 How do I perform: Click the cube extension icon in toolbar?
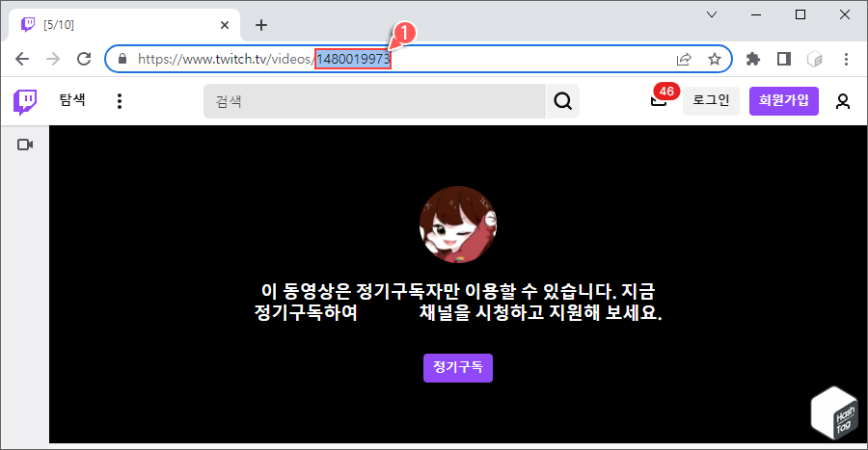(x=814, y=59)
